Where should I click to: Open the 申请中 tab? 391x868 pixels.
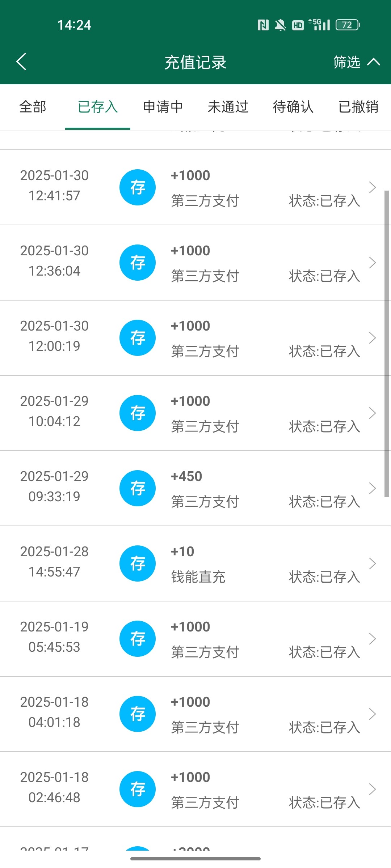pos(163,107)
